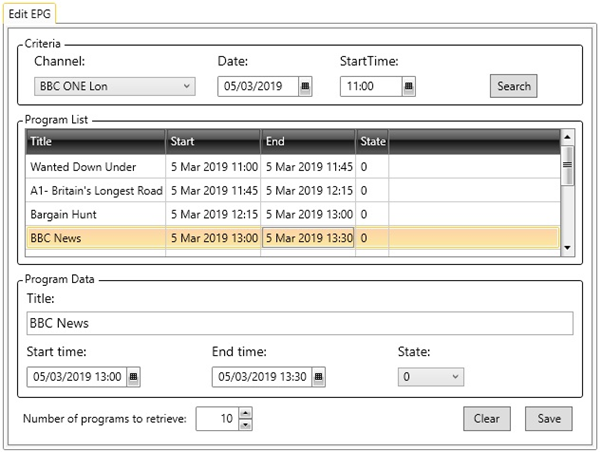
Task: Sort program list by Title column header
Action: [x=95, y=142]
